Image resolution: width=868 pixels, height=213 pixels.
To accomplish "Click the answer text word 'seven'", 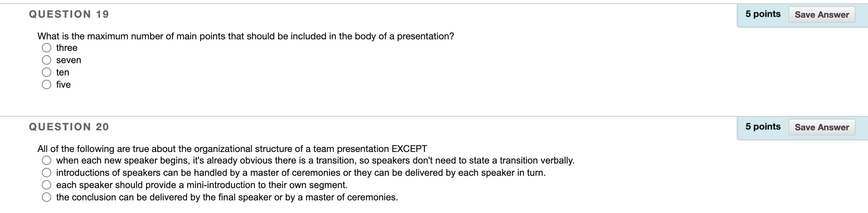I will pyautogui.click(x=69, y=60).
